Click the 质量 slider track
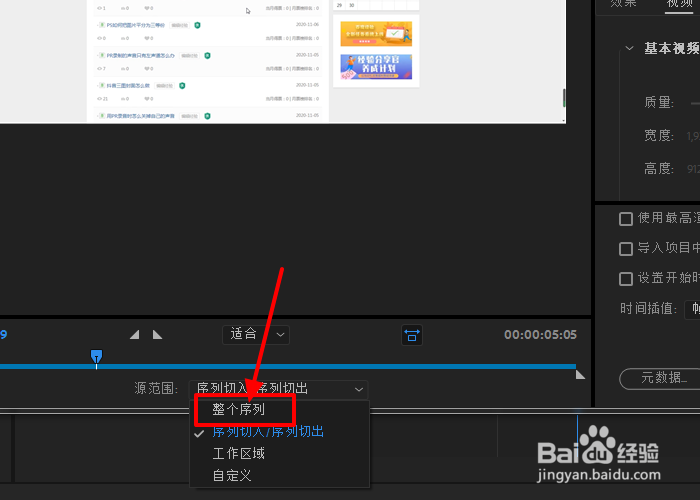The width and height of the screenshot is (700, 500). (x=695, y=103)
